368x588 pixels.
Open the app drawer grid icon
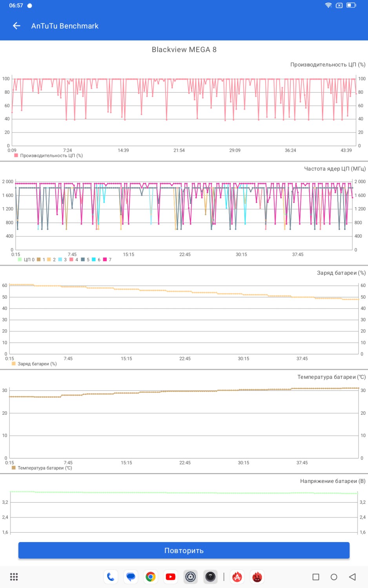(14, 577)
